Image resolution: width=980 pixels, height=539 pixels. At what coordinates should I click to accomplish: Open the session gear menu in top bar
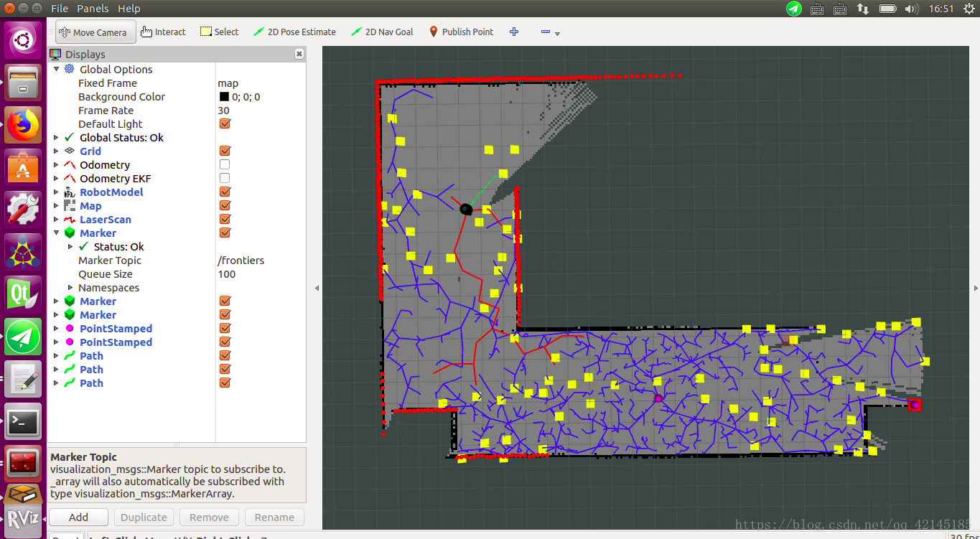(969, 9)
